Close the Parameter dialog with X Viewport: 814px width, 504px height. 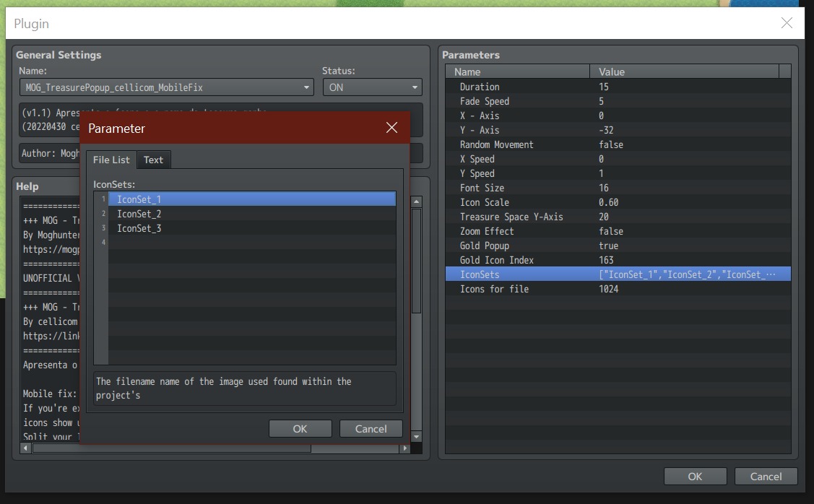point(391,128)
